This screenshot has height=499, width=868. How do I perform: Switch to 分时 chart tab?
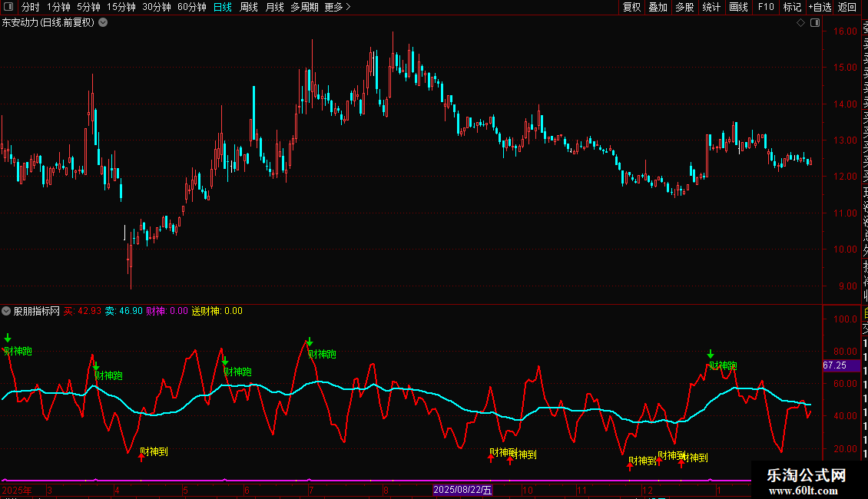(x=31, y=7)
